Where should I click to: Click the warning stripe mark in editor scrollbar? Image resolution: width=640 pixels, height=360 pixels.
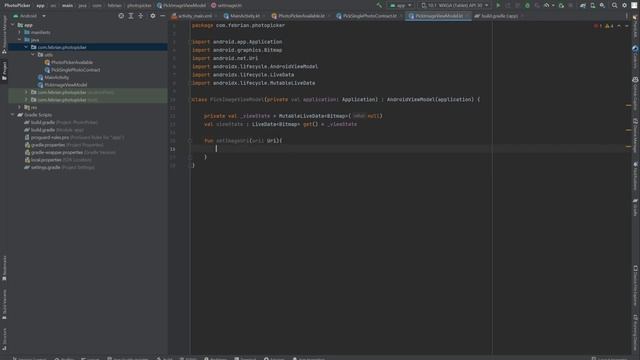pyautogui.click(x=629, y=105)
